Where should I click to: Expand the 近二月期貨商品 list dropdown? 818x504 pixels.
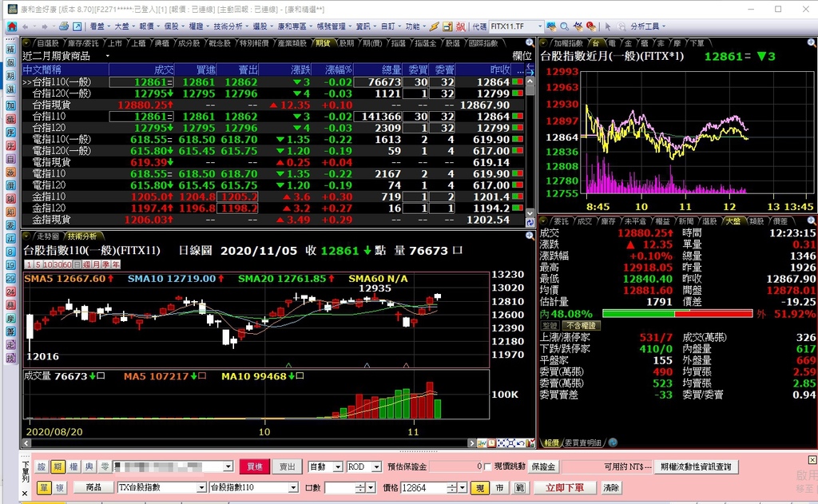coord(108,56)
